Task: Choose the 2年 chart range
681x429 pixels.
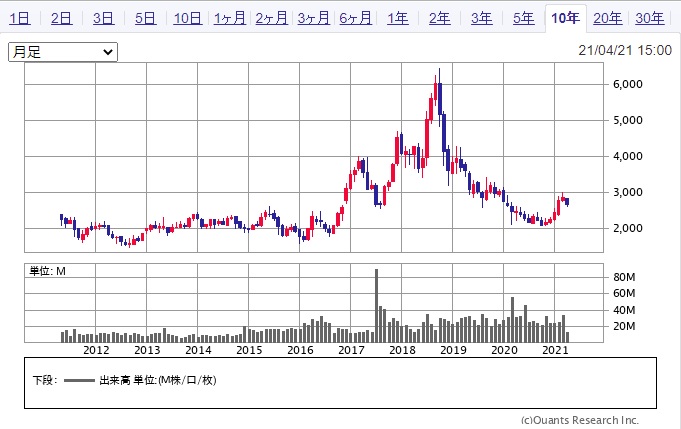Action: (x=440, y=19)
